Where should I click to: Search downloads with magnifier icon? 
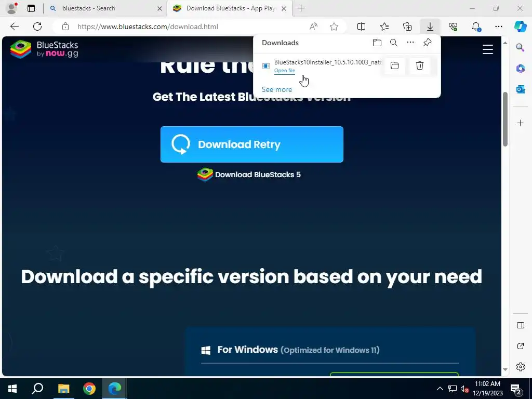tap(394, 43)
